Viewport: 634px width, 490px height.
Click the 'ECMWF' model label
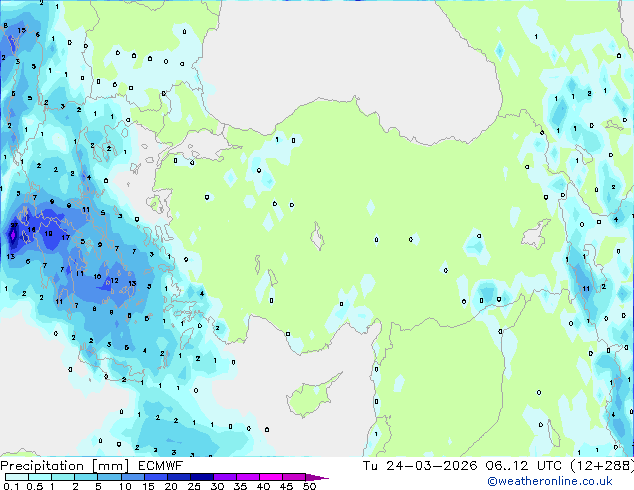pos(161,466)
